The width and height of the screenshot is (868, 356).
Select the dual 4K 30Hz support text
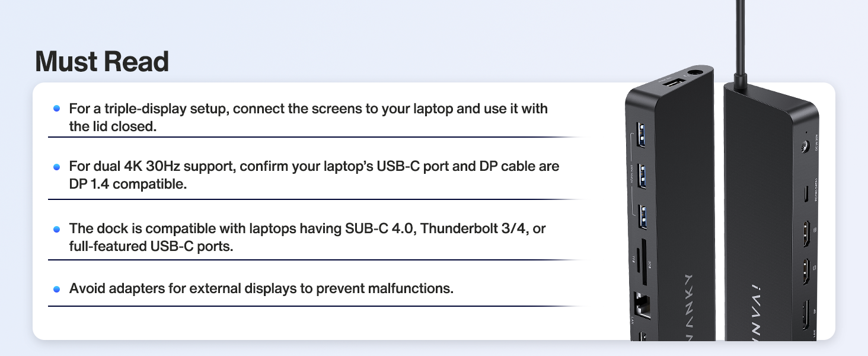pos(314,175)
